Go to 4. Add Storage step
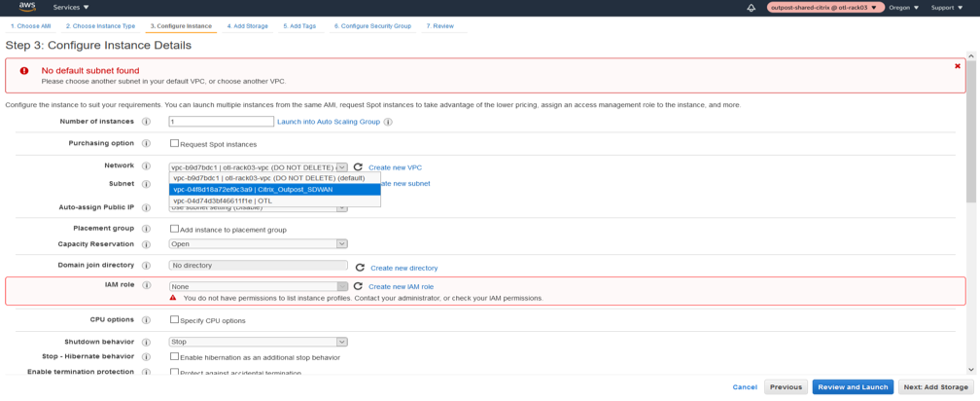The height and width of the screenshot is (401, 980). point(248,25)
